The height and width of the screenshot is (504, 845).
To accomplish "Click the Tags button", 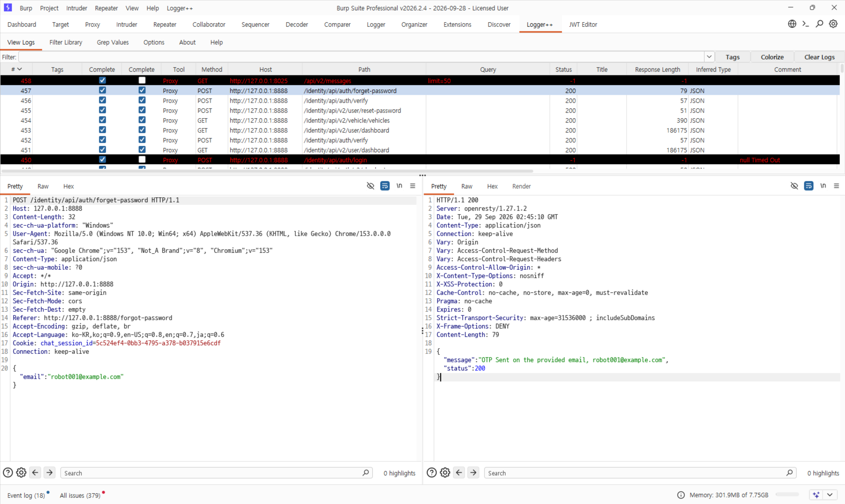I will tap(732, 57).
